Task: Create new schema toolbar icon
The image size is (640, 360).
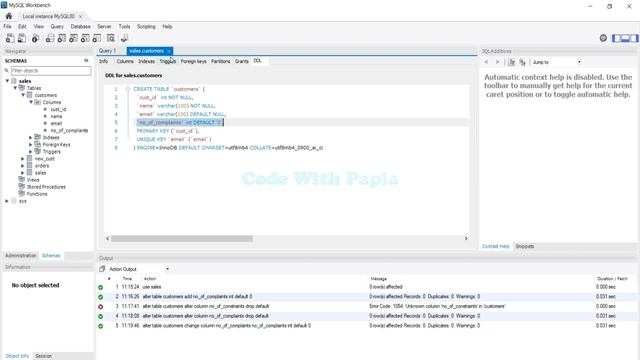Action: (x=49, y=38)
